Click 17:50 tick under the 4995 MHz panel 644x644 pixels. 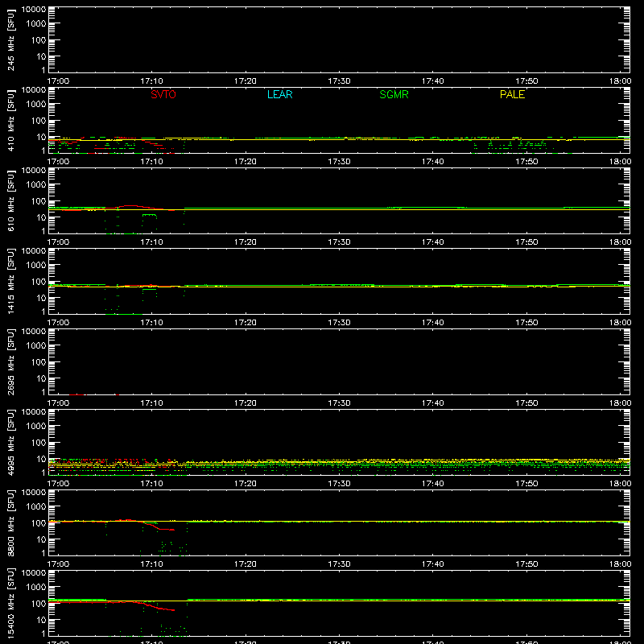tap(526, 484)
